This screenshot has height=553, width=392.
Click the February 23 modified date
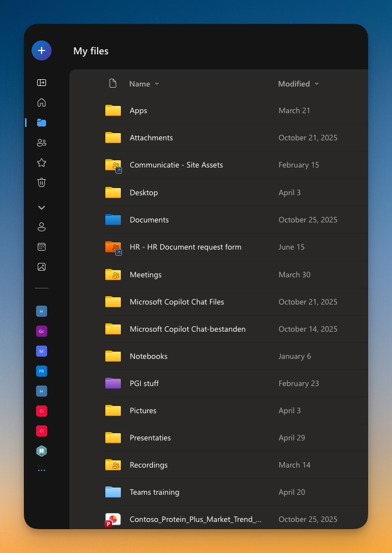pyautogui.click(x=299, y=383)
